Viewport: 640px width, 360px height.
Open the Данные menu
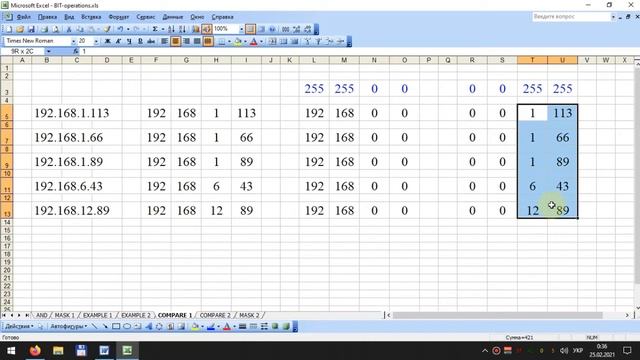pyautogui.click(x=173, y=17)
